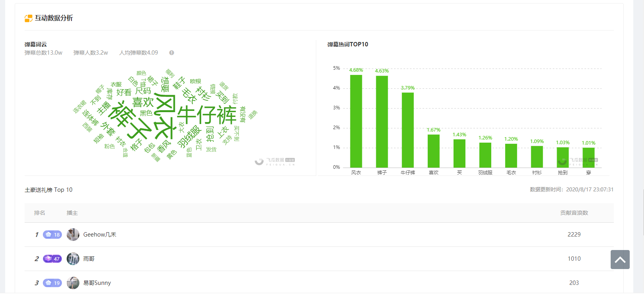Image resolution: width=644 pixels, height=294 pixels.
Task: Click the 排名 column header
Action: [x=40, y=213]
